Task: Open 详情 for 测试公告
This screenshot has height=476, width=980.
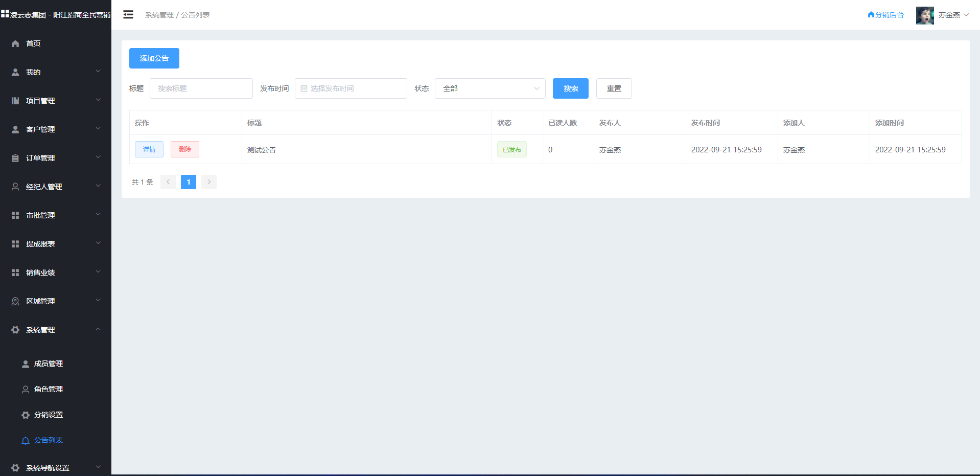Action: pyautogui.click(x=149, y=149)
